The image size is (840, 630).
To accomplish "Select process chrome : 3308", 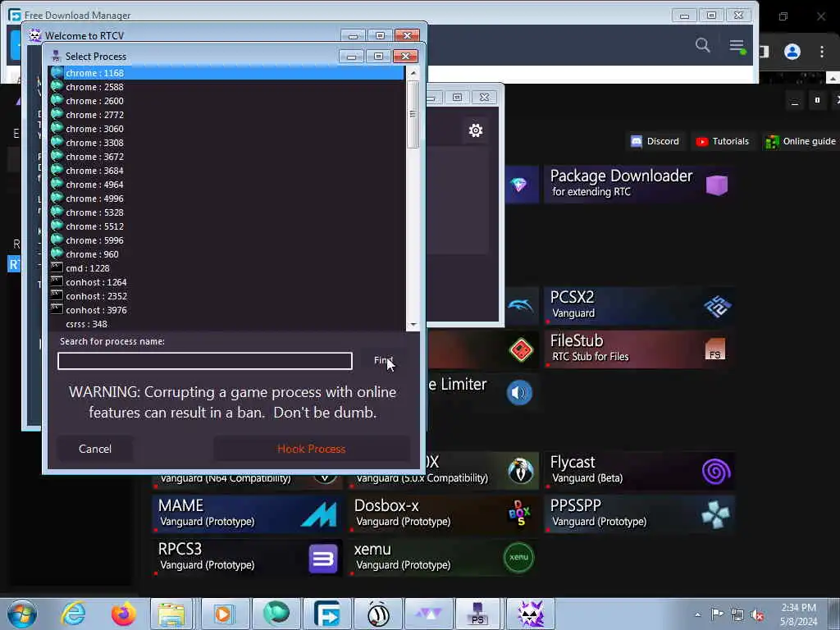I will click(226, 143).
